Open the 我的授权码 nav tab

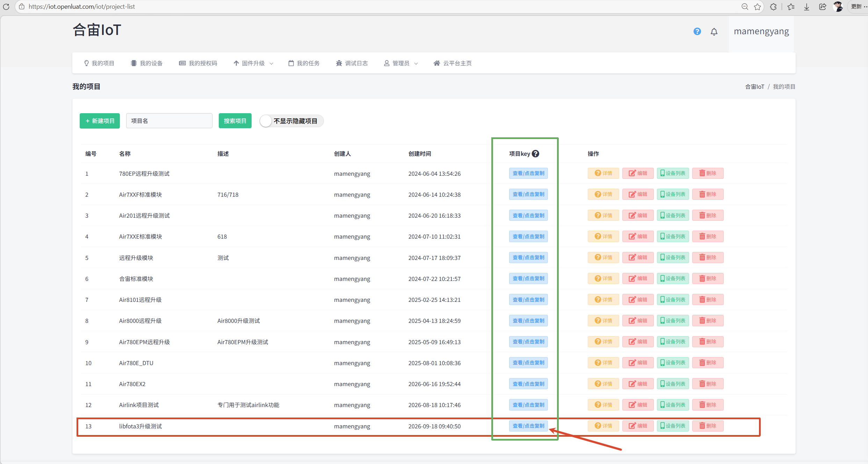tap(198, 63)
